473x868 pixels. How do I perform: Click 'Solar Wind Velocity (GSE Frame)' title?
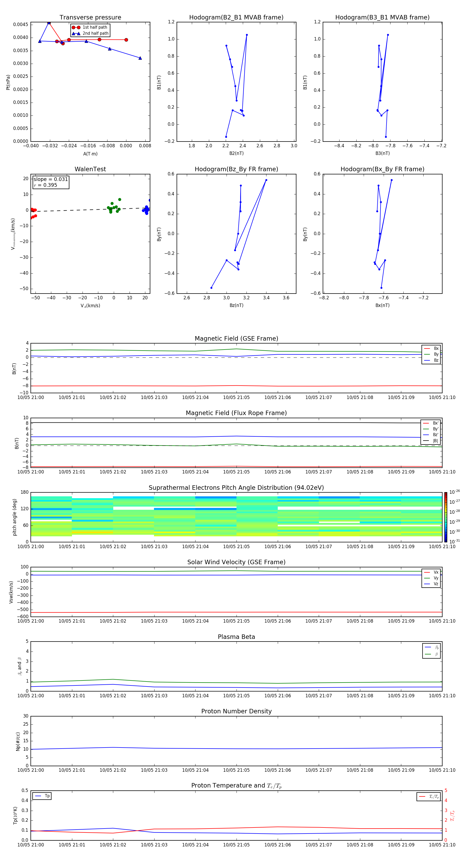coord(236,562)
